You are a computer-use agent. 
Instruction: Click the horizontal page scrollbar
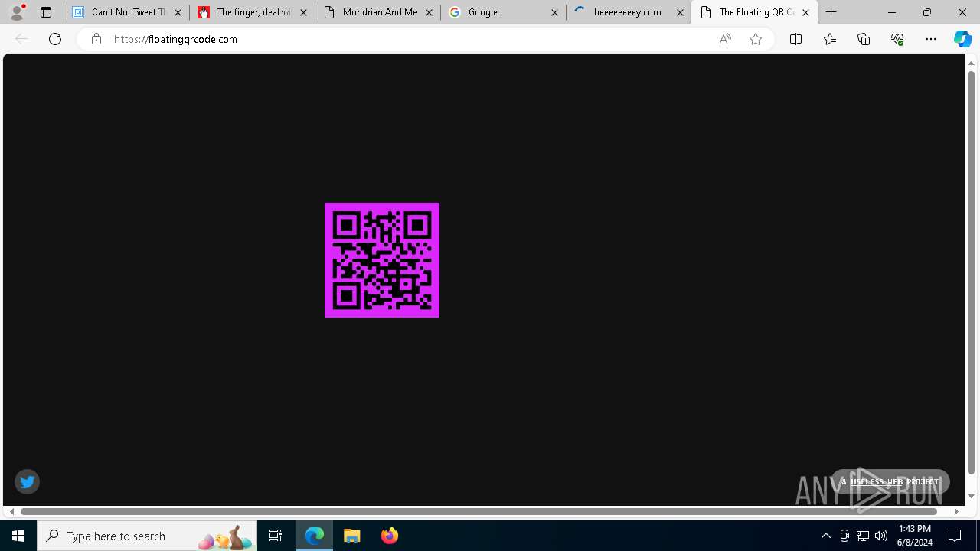(x=479, y=511)
